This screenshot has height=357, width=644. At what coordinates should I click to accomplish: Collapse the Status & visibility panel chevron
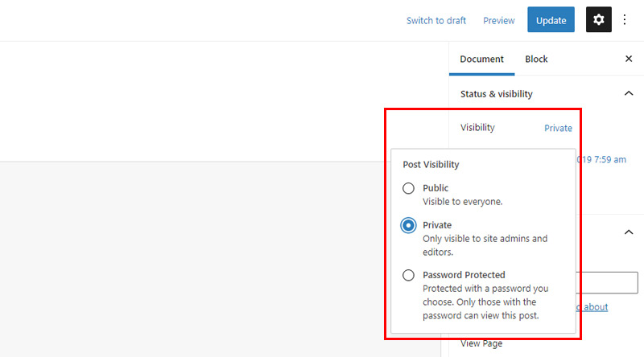pos(629,93)
